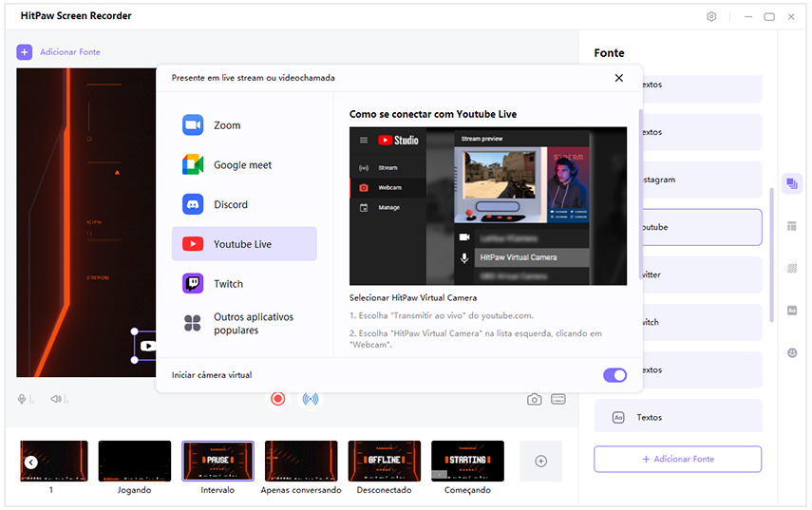Click the Zoom camera icon

pyautogui.click(x=193, y=124)
